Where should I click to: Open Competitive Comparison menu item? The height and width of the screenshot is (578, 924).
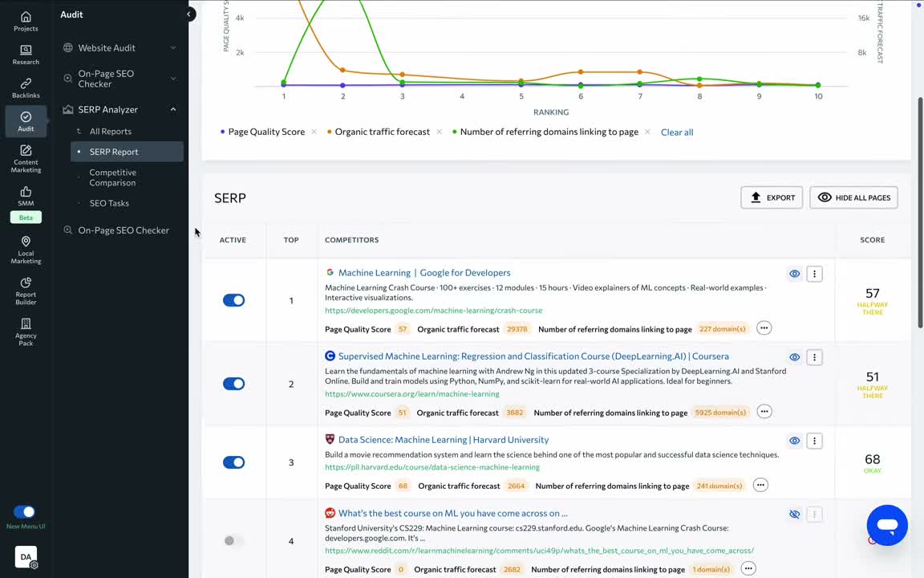[x=112, y=177]
